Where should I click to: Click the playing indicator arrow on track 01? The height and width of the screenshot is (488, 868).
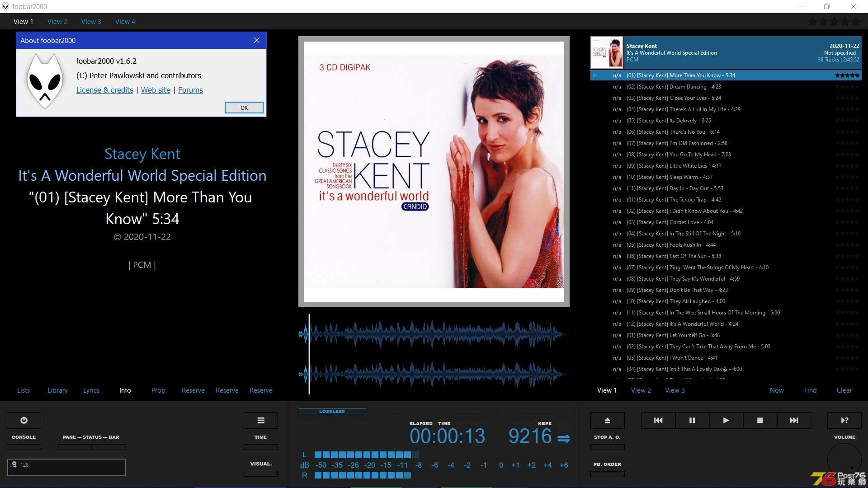(x=595, y=75)
